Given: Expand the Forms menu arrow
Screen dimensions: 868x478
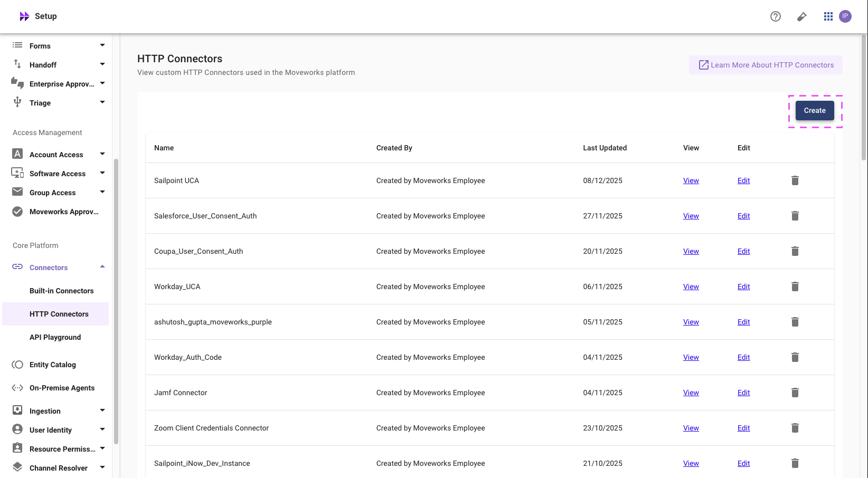Looking at the screenshot, I should pyautogui.click(x=102, y=45).
